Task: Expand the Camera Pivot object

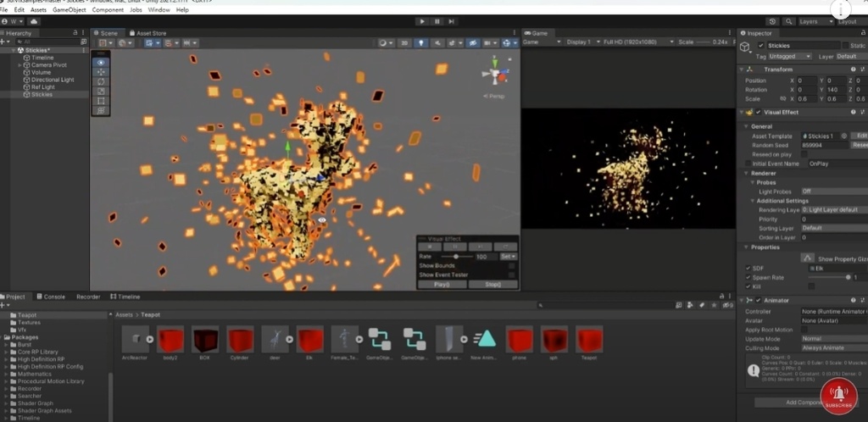Action: point(20,65)
